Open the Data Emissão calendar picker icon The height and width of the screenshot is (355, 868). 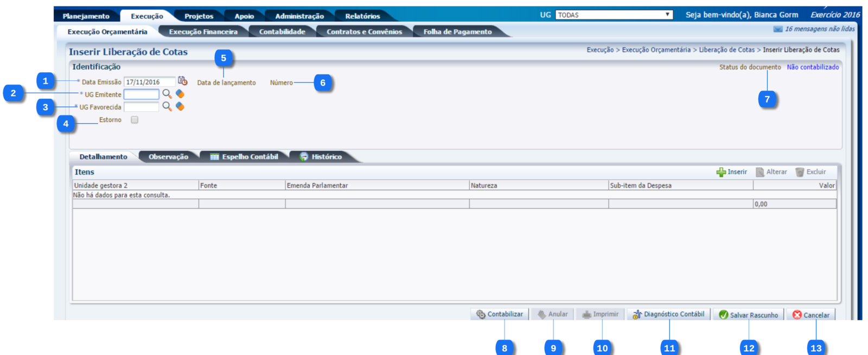pos(183,81)
